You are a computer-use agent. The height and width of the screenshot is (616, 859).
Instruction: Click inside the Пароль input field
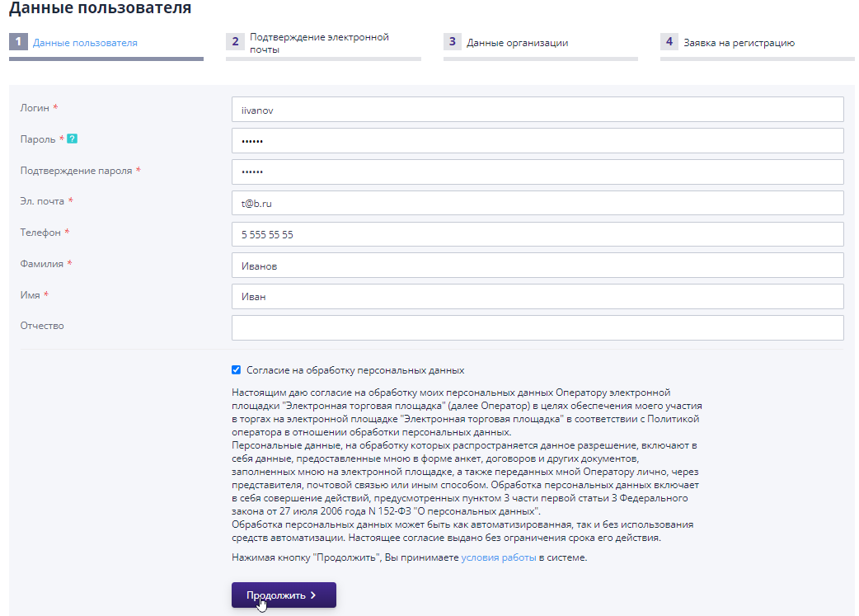pyautogui.click(x=537, y=140)
